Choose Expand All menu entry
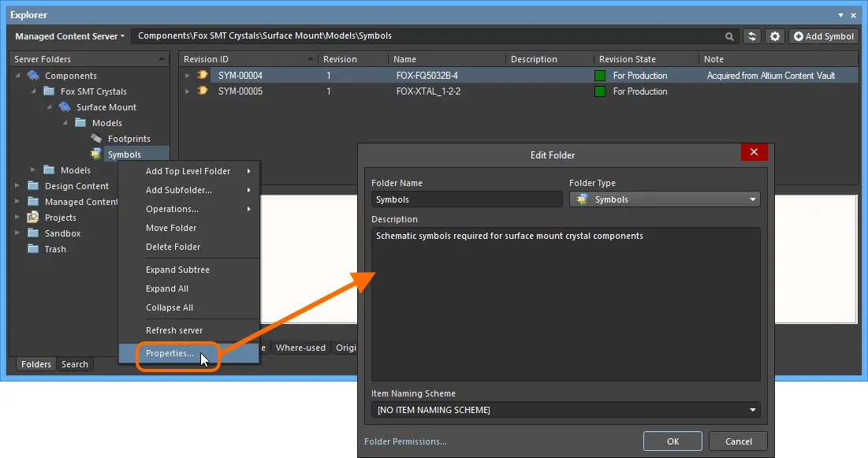The image size is (868, 458). pyautogui.click(x=188, y=289)
